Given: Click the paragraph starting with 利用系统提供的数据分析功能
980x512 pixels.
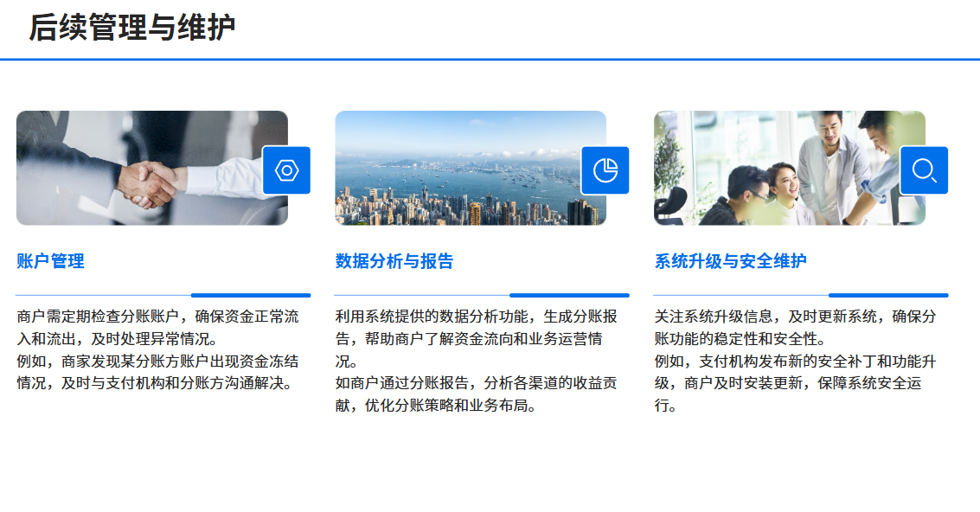Looking at the screenshot, I should pyautogui.click(x=476, y=338).
